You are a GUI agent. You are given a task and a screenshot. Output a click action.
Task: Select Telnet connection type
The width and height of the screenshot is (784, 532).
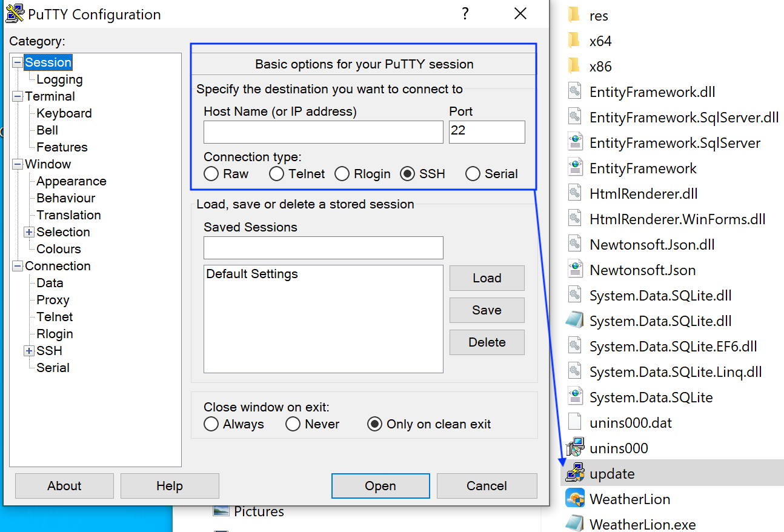click(x=277, y=174)
